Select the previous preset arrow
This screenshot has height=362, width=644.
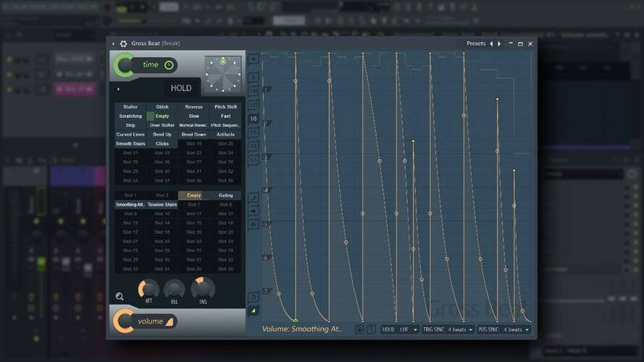491,43
